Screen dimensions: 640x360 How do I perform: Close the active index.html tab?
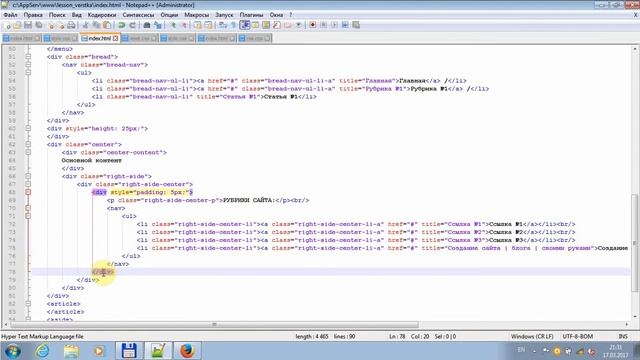pos(116,38)
